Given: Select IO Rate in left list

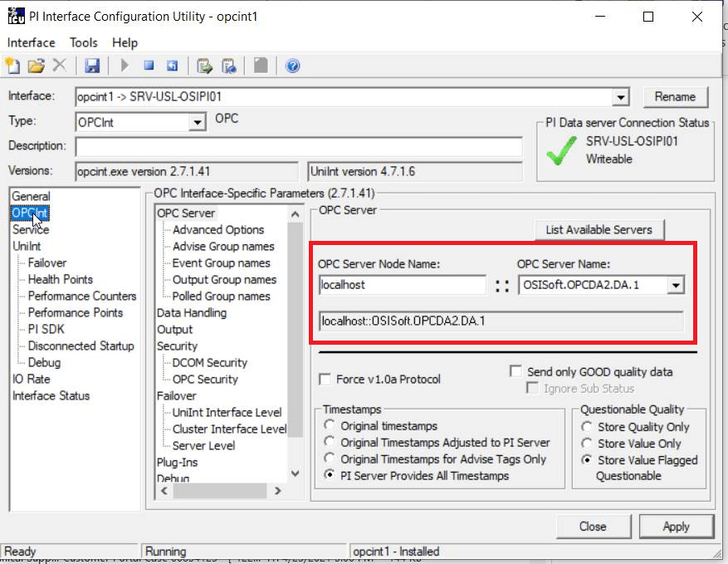Looking at the screenshot, I should pyautogui.click(x=31, y=379).
